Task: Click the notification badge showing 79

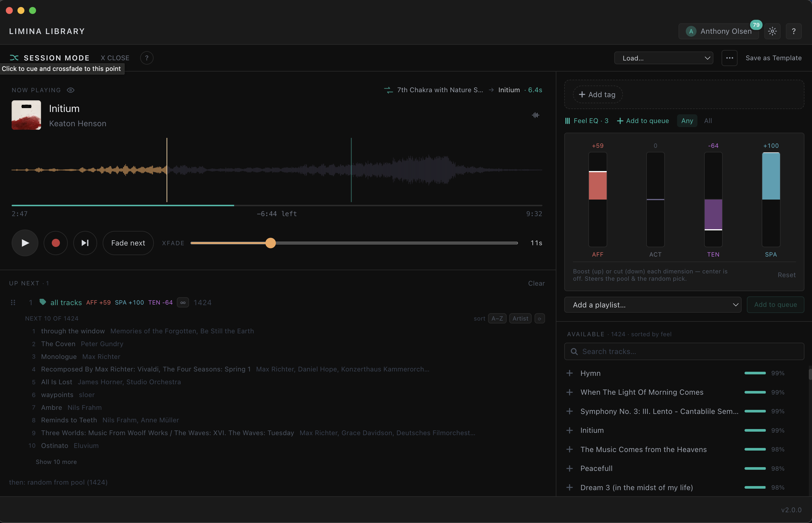Action: [x=756, y=25]
